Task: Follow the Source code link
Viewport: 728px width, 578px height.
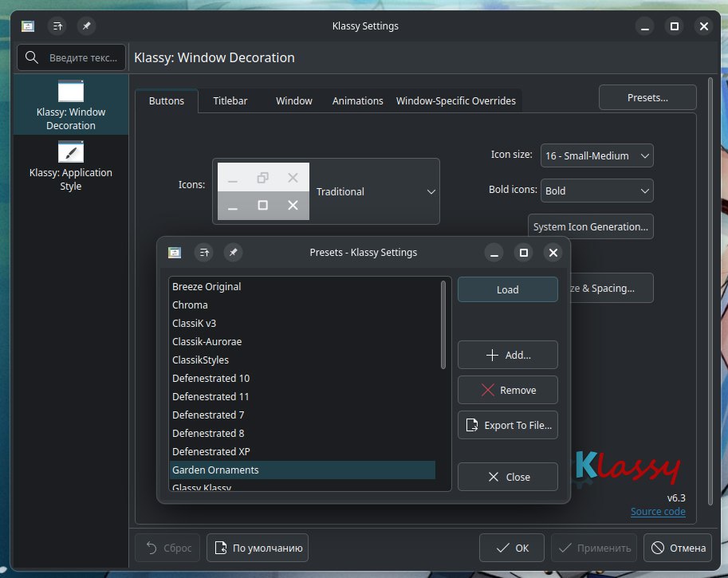Action: 657,512
